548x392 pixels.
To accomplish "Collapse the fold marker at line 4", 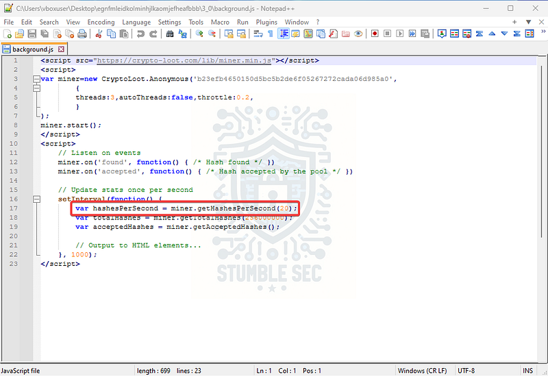I will coord(36,88).
